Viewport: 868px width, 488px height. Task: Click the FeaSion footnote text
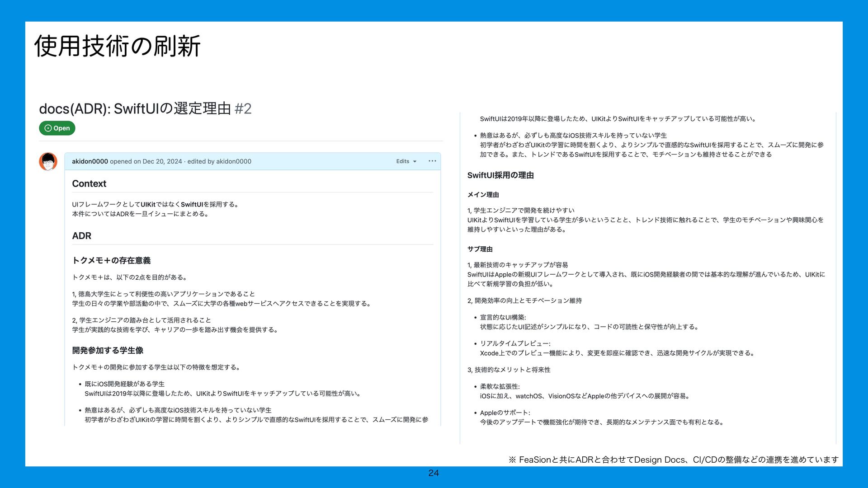673,460
